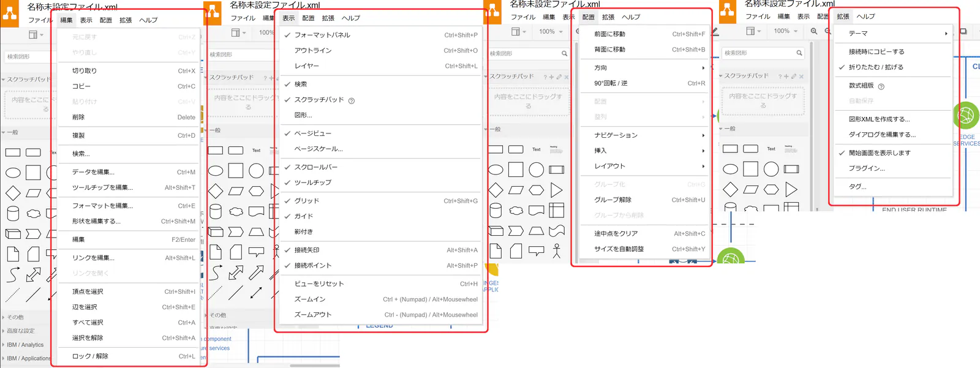Viewport: 980px width, 368px height.
Task: Click the scratchpad pencil icon beside the 拡張 menu
Action: pos(794,77)
